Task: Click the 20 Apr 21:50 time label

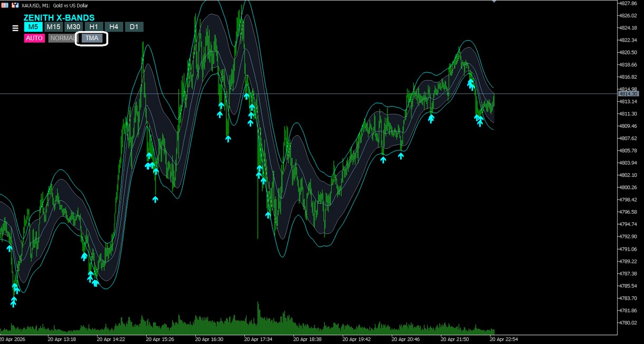Action: point(455,339)
